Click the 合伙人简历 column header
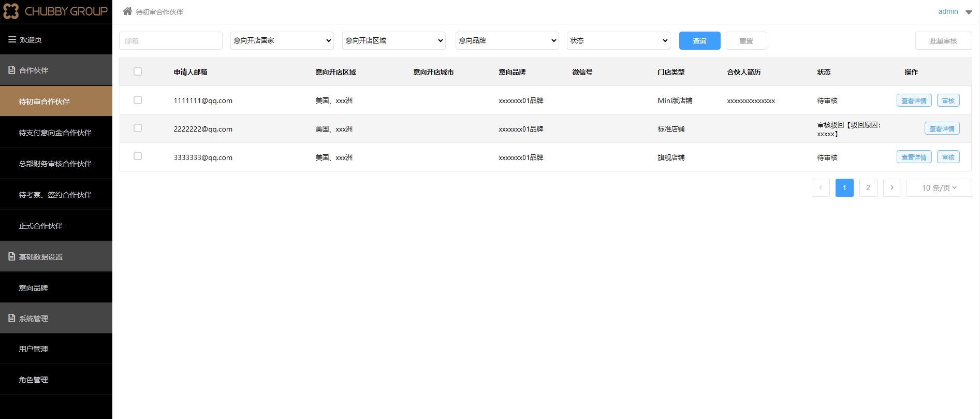 744,72
